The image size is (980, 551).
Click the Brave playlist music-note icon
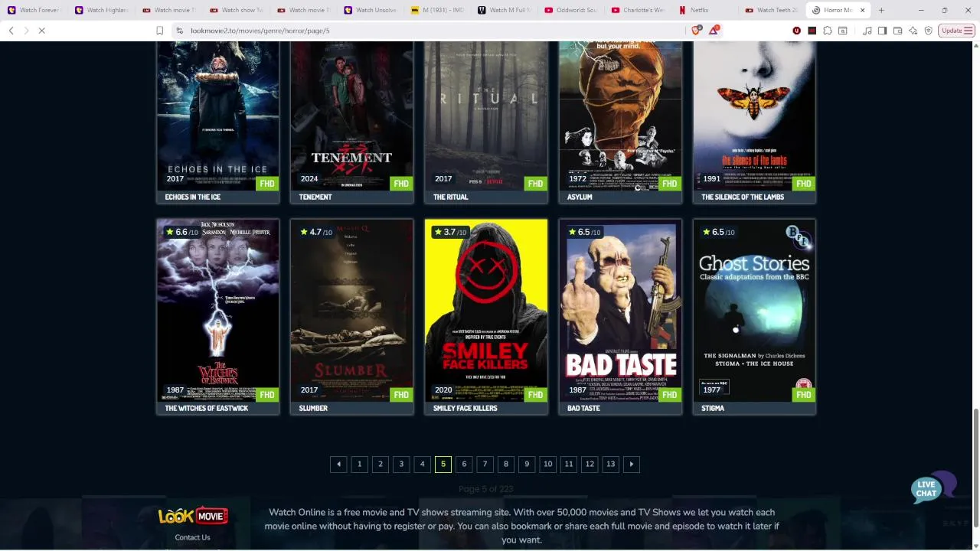tap(867, 31)
